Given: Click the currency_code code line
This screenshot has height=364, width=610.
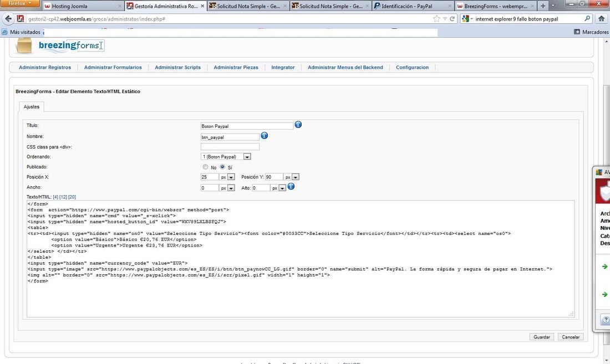Looking at the screenshot, I should (108, 263).
